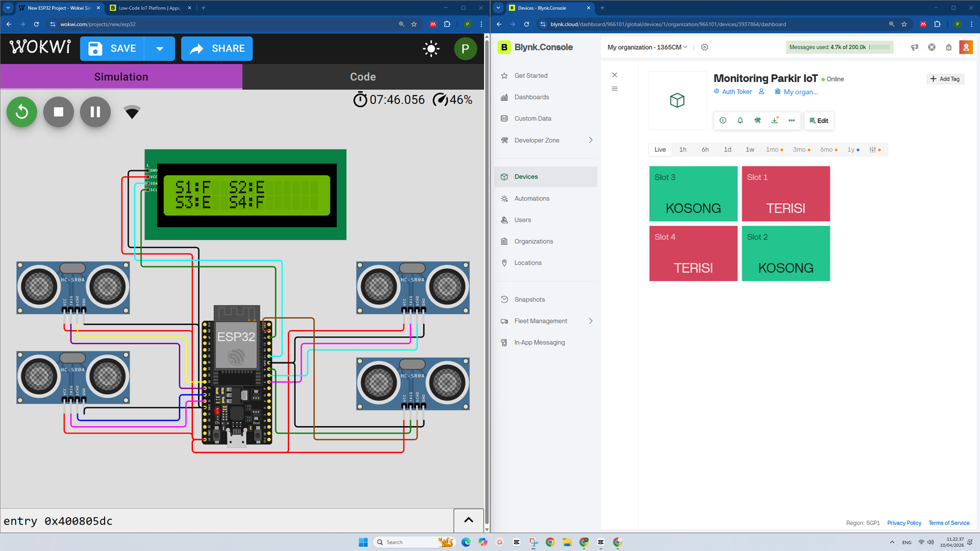Viewport: 980px width, 551px height.
Task: Open Windows Start button on taskbar
Action: click(x=363, y=542)
